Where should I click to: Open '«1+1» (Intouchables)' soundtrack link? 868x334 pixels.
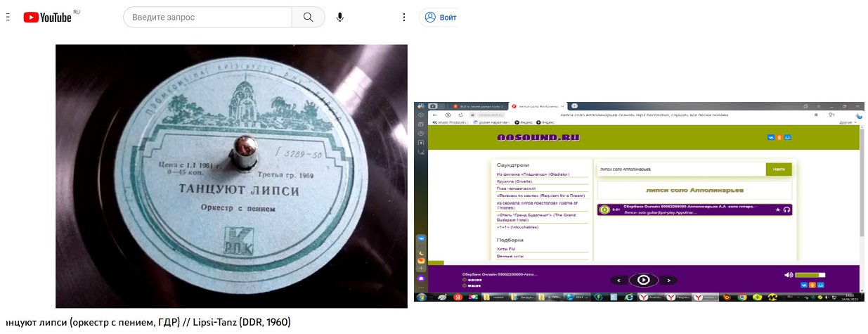point(517,227)
